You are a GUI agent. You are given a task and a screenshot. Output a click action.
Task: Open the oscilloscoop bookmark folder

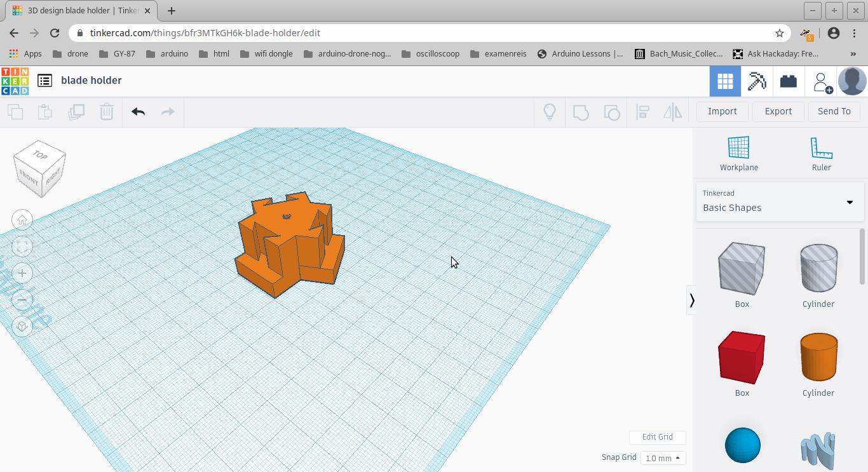click(431, 54)
